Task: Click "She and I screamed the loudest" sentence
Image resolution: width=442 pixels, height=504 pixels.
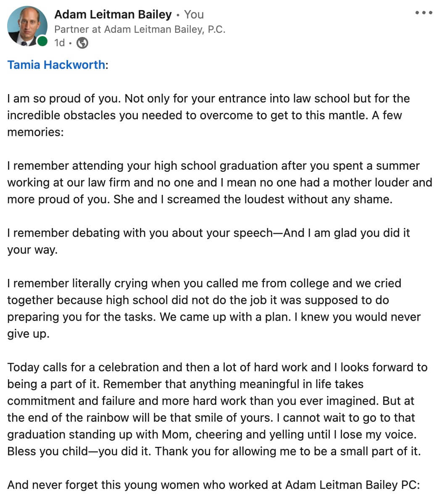Action: coord(252,199)
